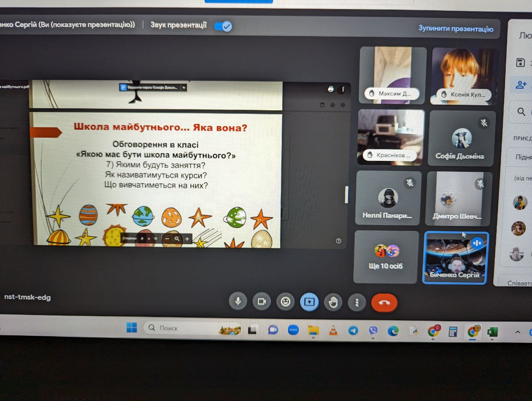The height and width of the screenshot is (401, 532).
Task: Open the emoji reactions button
Action: click(286, 302)
